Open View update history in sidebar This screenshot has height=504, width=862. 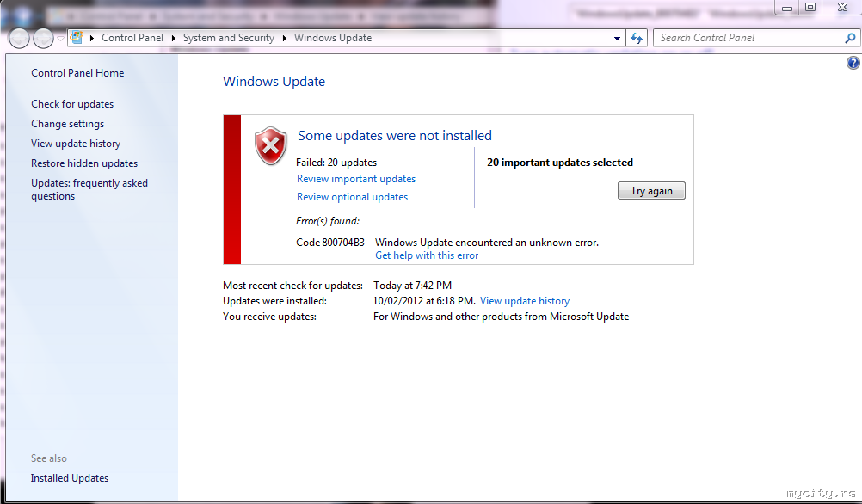pos(76,144)
